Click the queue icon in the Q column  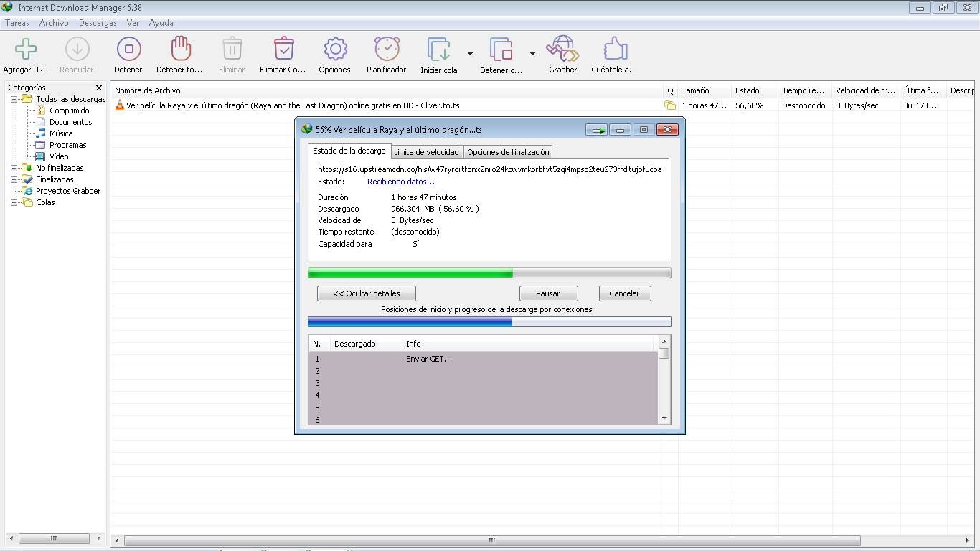click(x=670, y=105)
